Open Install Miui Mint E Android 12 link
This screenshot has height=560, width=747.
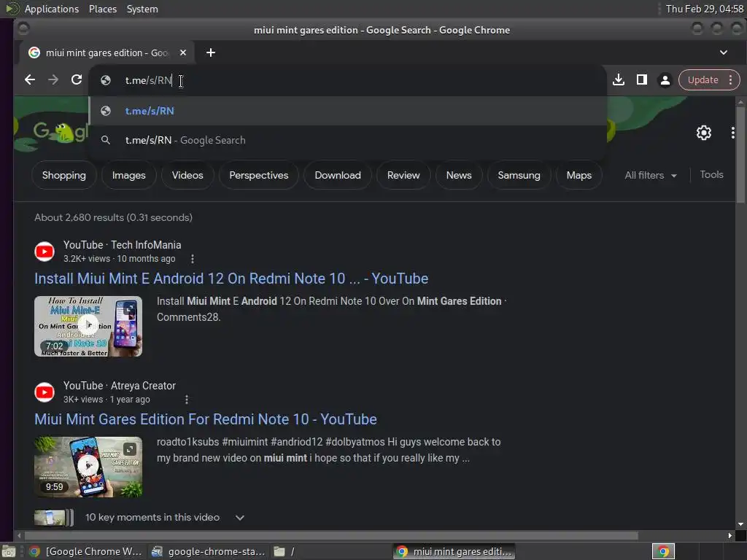coord(231,279)
